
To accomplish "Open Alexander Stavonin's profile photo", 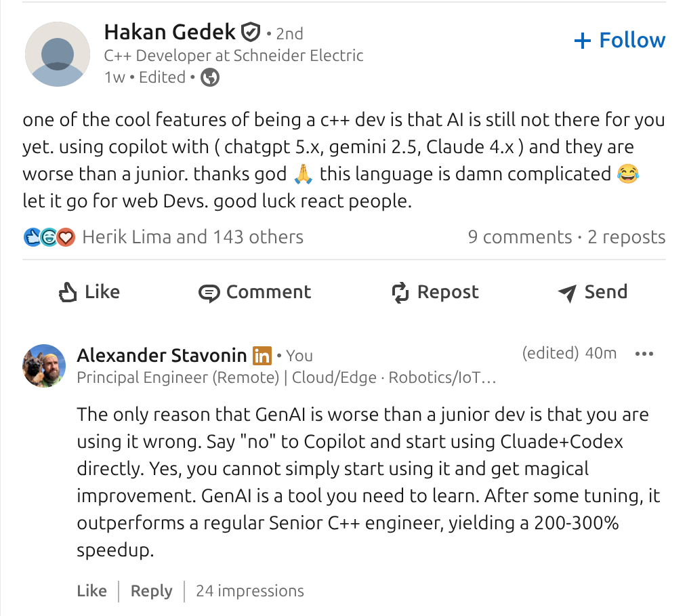I will (45, 366).
